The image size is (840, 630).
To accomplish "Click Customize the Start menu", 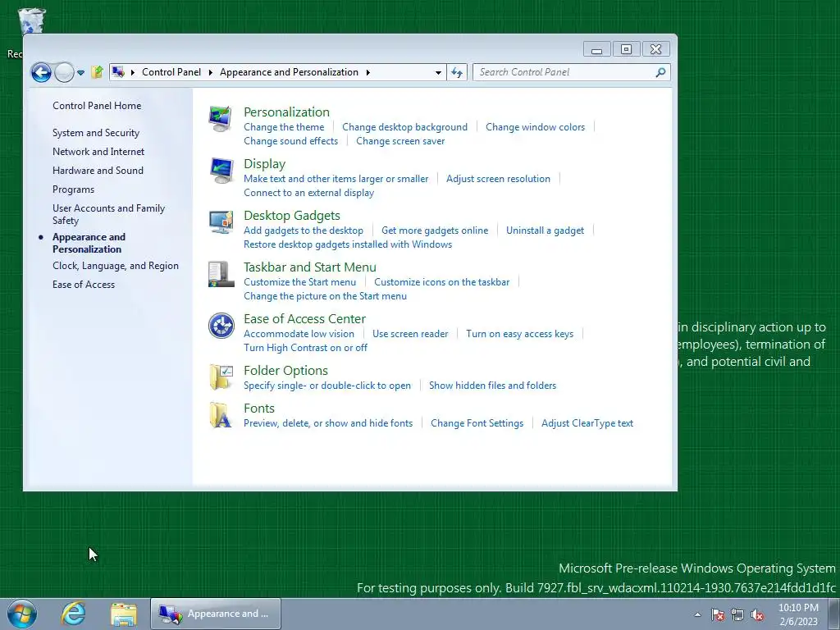I will point(299,282).
